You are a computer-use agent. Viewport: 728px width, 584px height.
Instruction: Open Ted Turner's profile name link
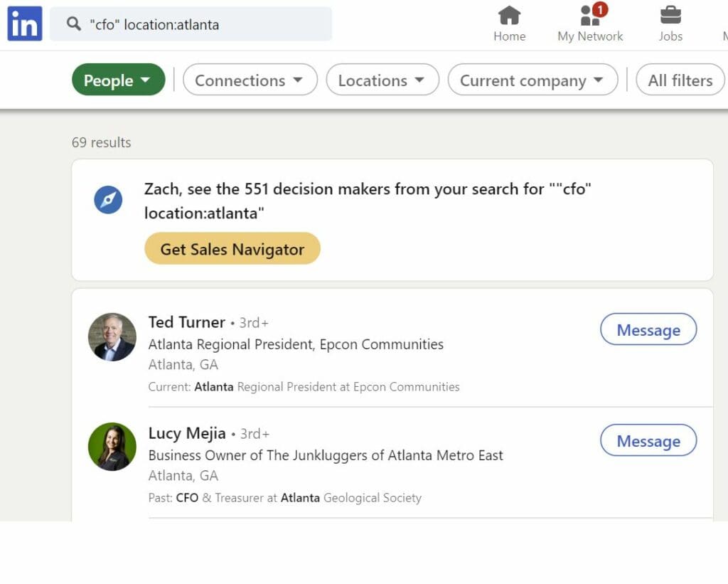click(187, 322)
